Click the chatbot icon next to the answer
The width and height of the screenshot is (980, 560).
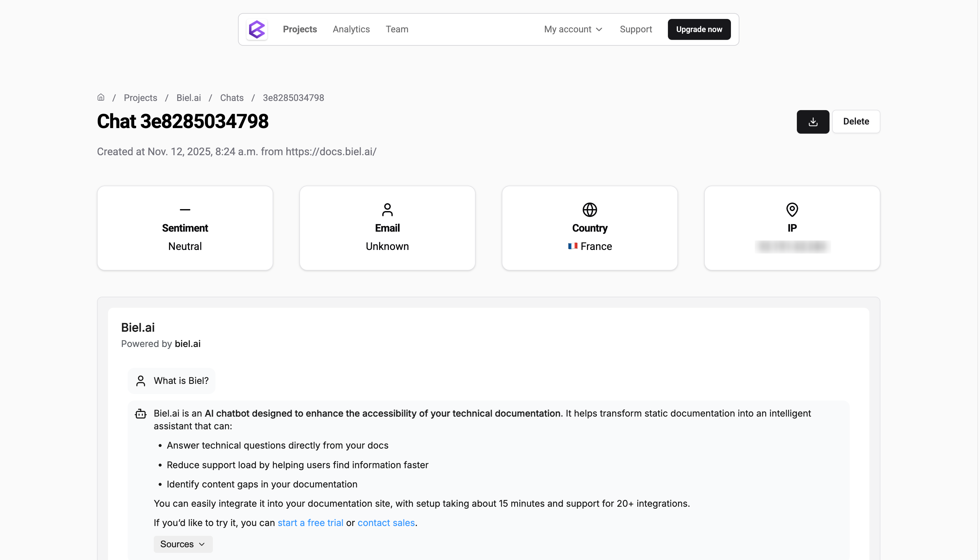(x=141, y=413)
